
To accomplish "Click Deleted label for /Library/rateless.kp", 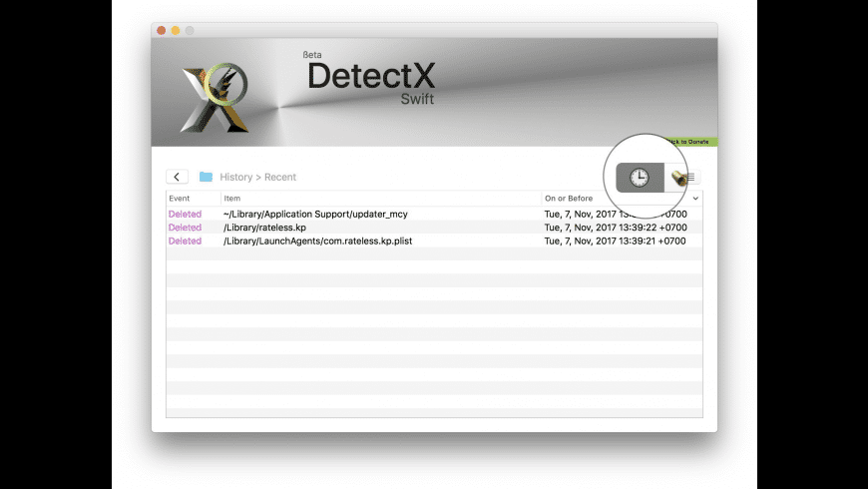I will (185, 228).
